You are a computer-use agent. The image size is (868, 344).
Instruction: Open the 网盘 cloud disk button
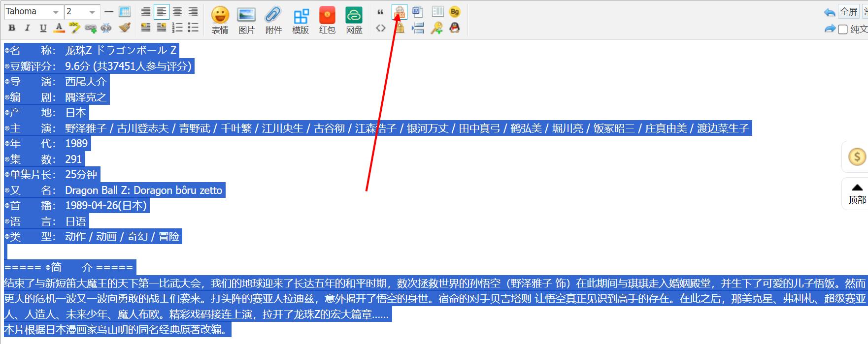pyautogui.click(x=354, y=21)
